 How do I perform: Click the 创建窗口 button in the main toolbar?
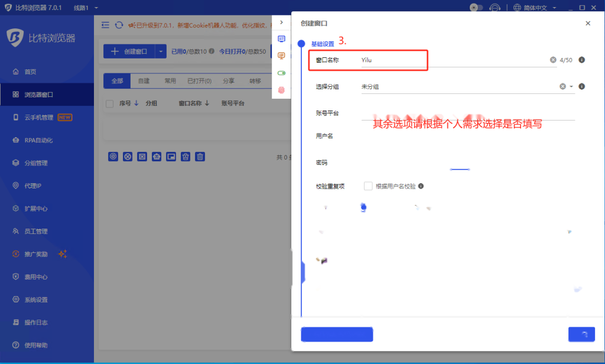click(x=129, y=51)
